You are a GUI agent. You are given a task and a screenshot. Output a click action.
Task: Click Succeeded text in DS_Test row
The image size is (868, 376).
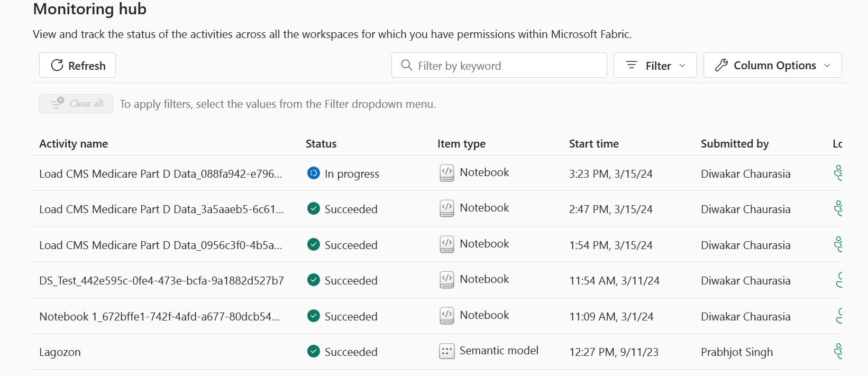(351, 281)
